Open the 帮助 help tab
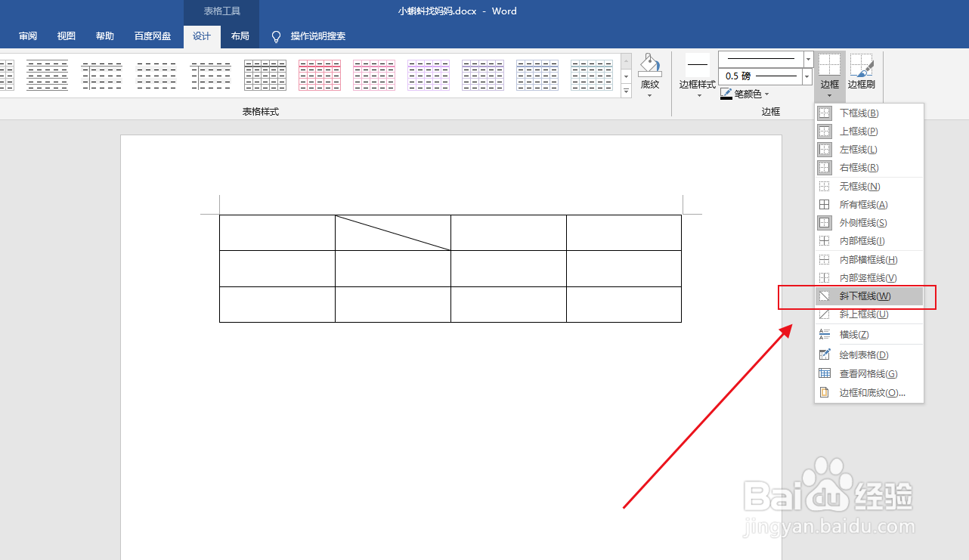 (105, 36)
